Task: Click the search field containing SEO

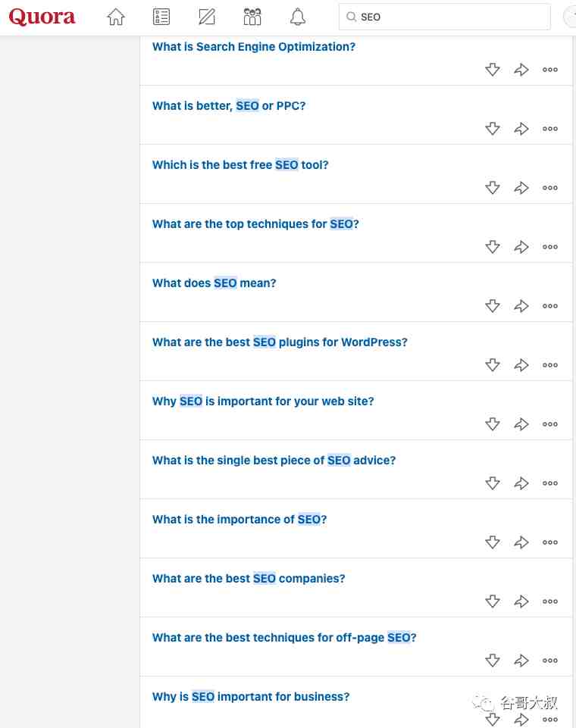Action: pyautogui.click(x=445, y=17)
